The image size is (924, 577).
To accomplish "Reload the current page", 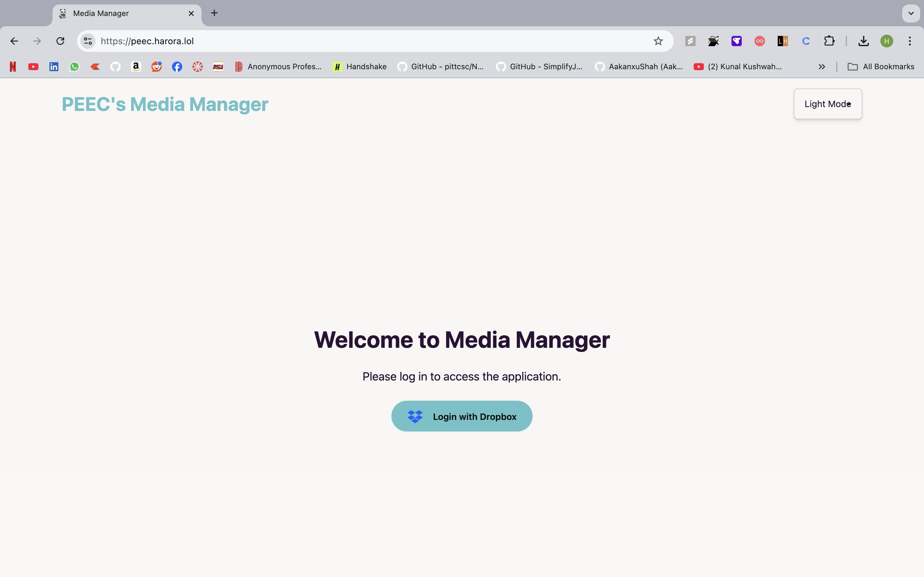I will (60, 41).
